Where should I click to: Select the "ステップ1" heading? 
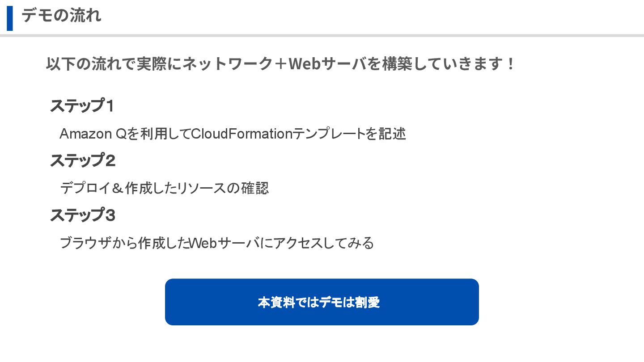pyautogui.click(x=82, y=106)
